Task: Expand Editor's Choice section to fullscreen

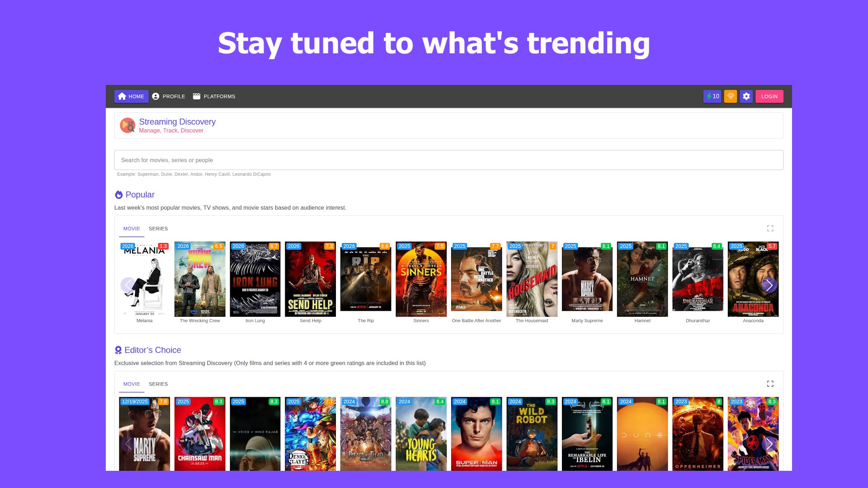Action: tap(770, 384)
